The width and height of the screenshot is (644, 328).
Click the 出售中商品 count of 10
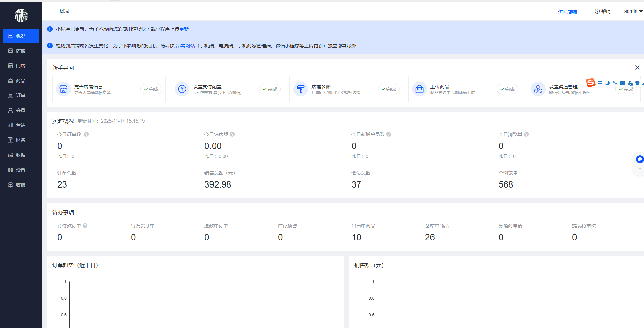pos(356,237)
